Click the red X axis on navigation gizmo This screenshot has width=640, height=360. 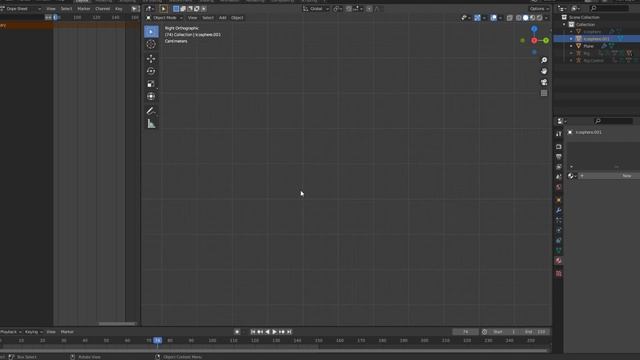(x=534, y=40)
